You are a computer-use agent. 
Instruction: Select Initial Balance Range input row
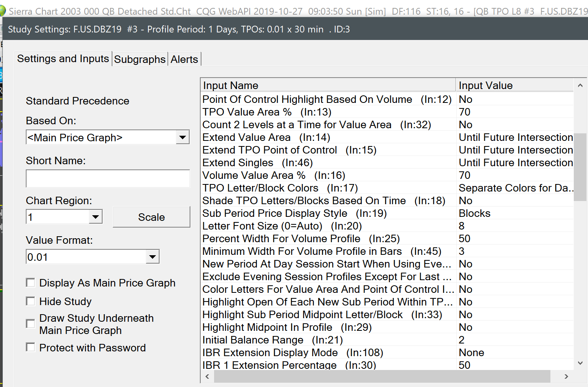tap(387, 340)
